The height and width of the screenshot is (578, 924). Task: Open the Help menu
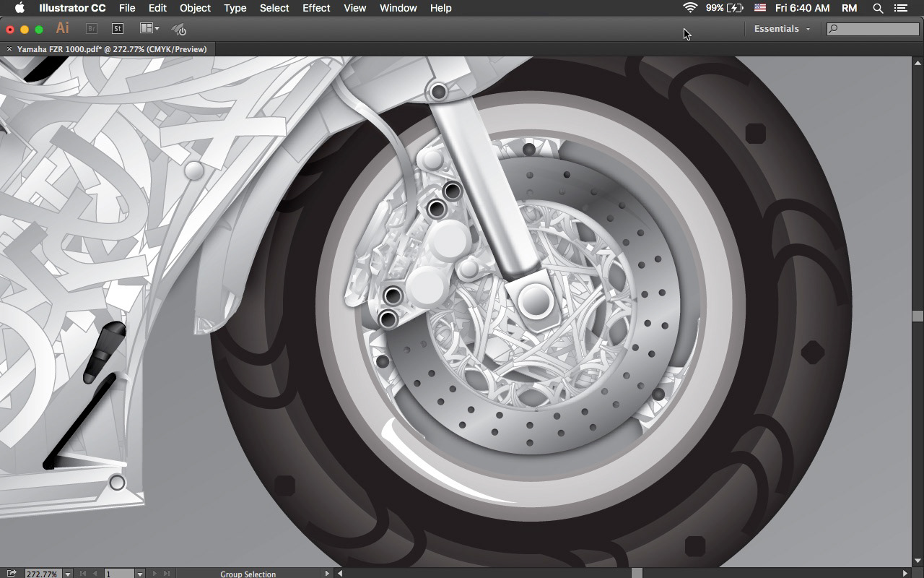coord(440,8)
